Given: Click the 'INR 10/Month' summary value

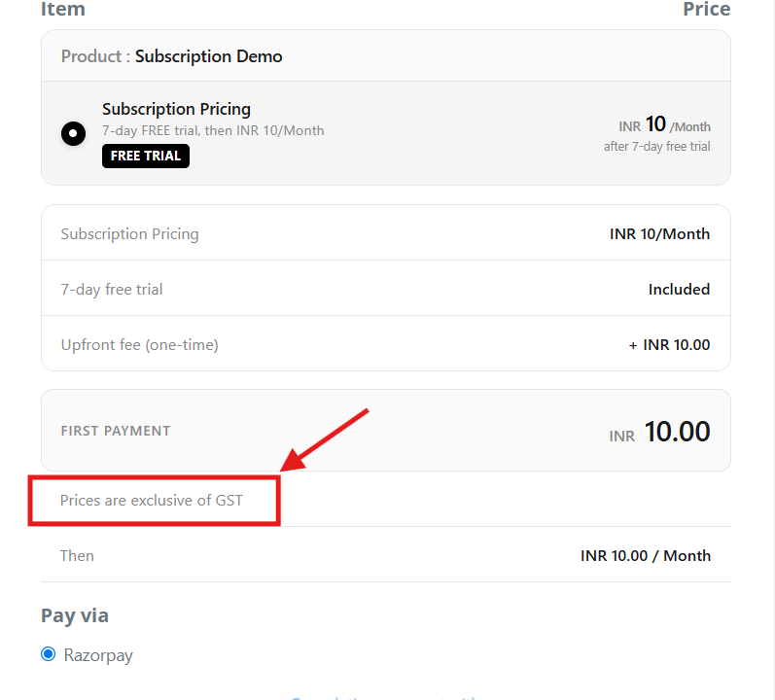Looking at the screenshot, I should tap(660, 234).
